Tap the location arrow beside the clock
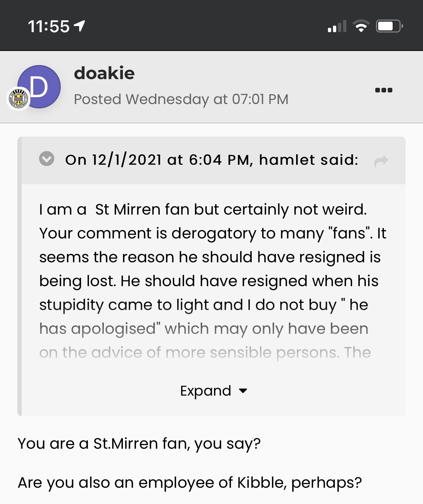This screenshot has height=504, width=423. (80, 26)
